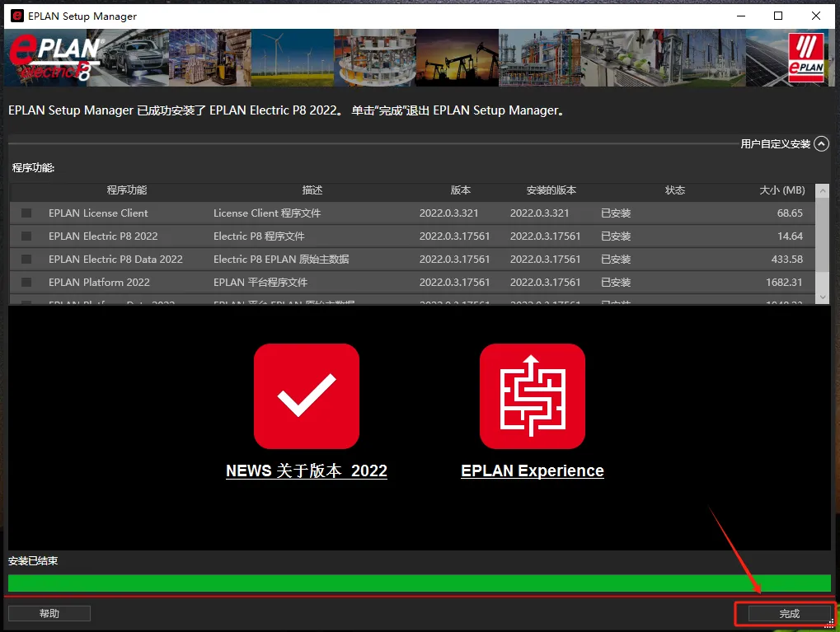840x632 pixels.
Task: Click the red checkmark NEWS icon
Action: pos(307,396)
